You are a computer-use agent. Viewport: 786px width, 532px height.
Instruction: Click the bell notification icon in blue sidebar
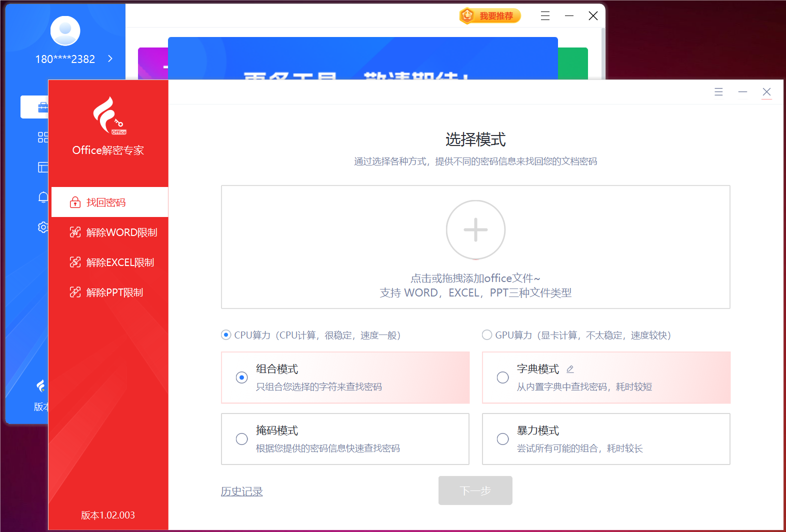tap(43, 197)
